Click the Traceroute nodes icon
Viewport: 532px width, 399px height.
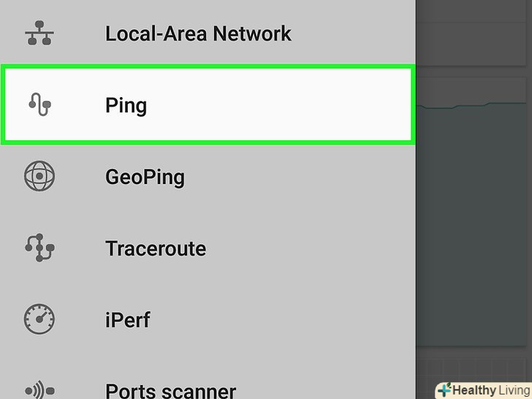pyautogui.click(x=40, y=248)
